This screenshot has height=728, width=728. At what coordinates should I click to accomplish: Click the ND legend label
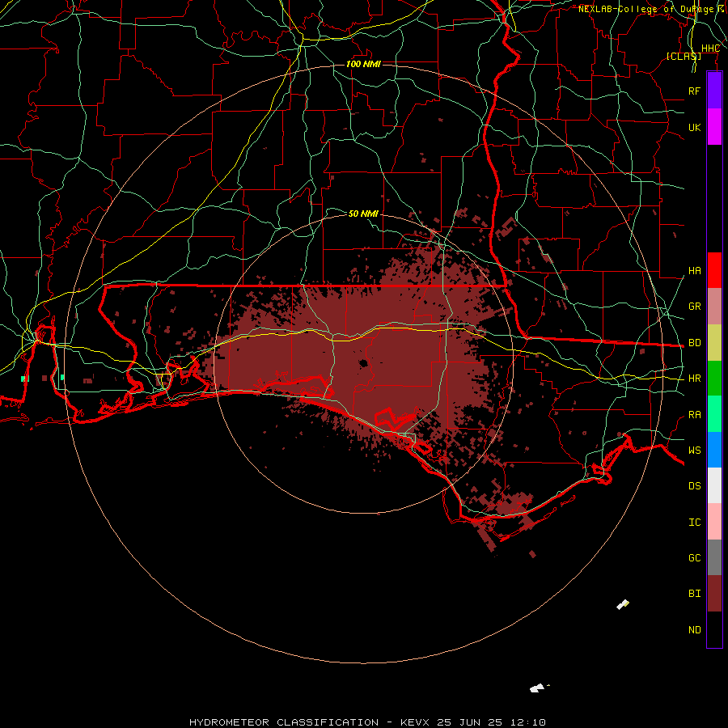pos(695,630)
